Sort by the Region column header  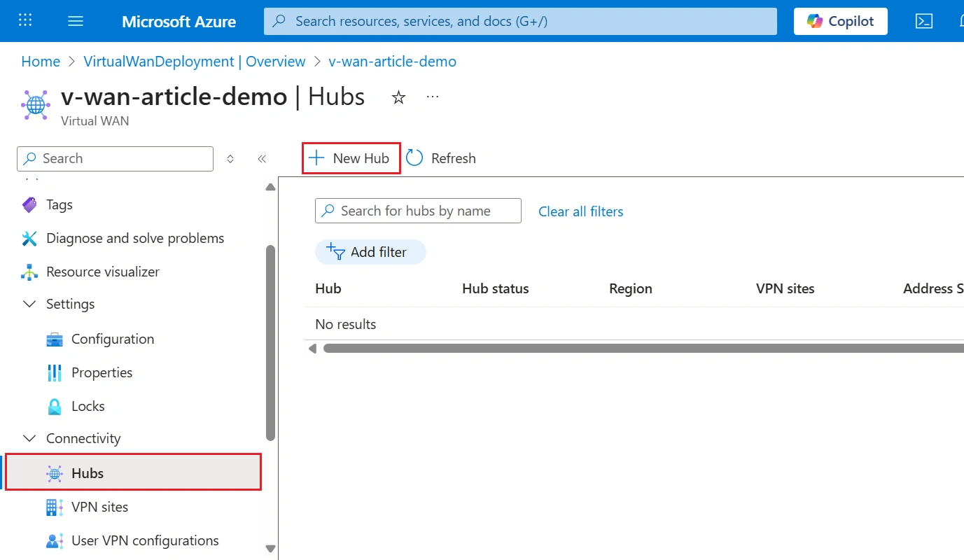pyautogui.click(x=631, y=288)
